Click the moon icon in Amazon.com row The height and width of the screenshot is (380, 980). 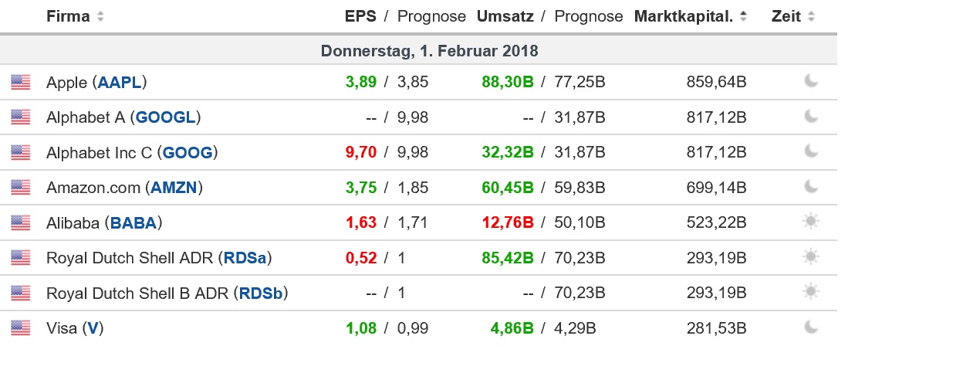pyautogui.click(x=811, y=186)
